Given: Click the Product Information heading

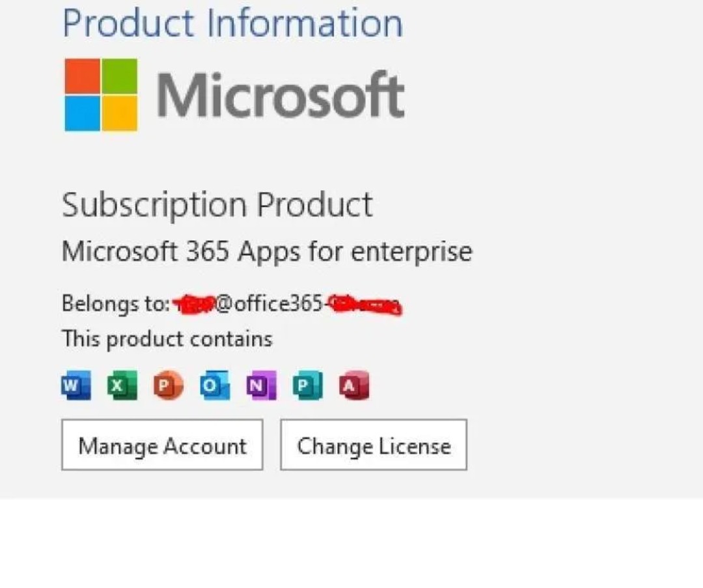Looking at the screenshot, I should (232, 23).
